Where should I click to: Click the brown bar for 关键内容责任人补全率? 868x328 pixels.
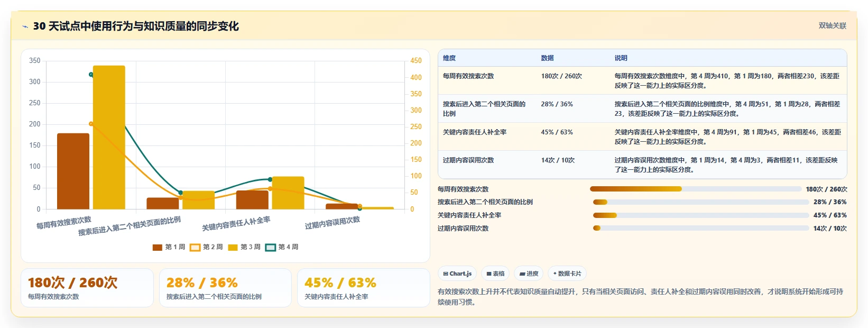point(252,200)
